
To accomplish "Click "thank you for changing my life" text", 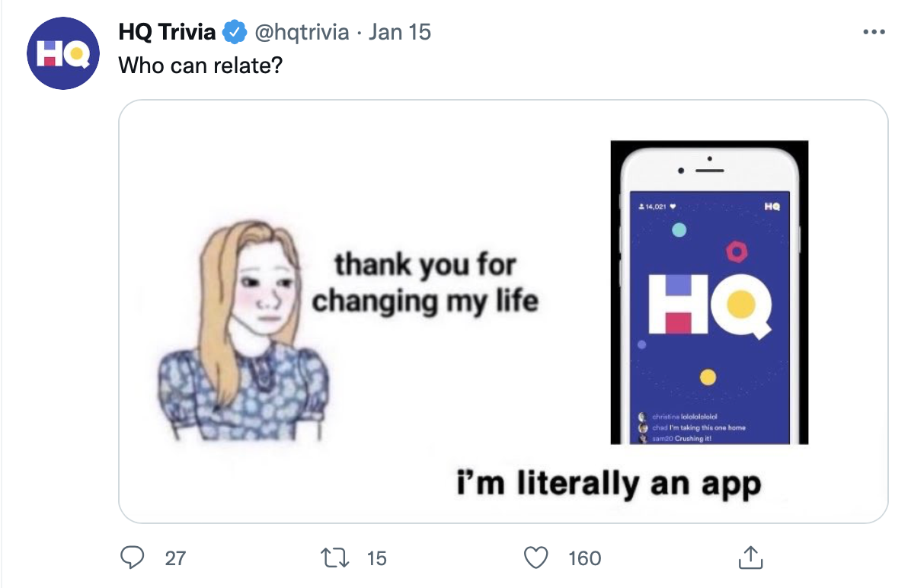I will (425, 283).
